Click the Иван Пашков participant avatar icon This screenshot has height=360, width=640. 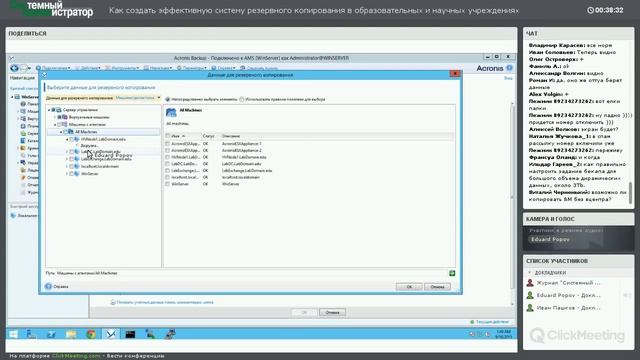point(530,308)
